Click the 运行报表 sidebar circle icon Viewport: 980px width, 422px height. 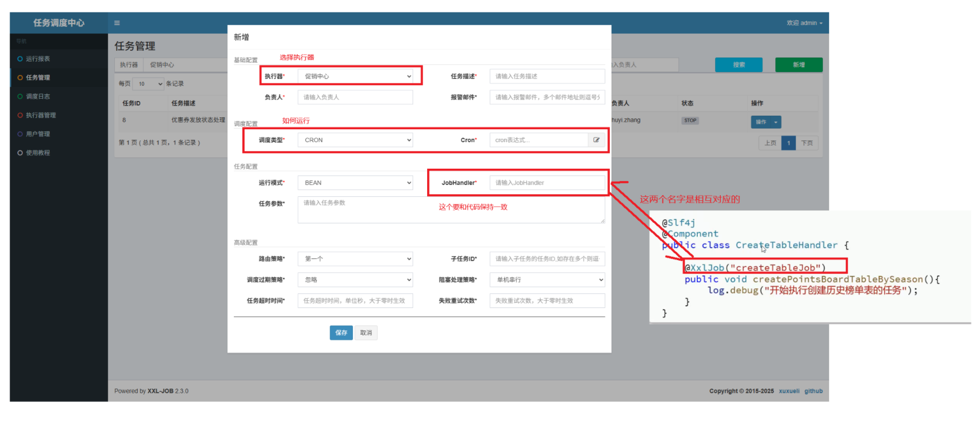point(20,59)
